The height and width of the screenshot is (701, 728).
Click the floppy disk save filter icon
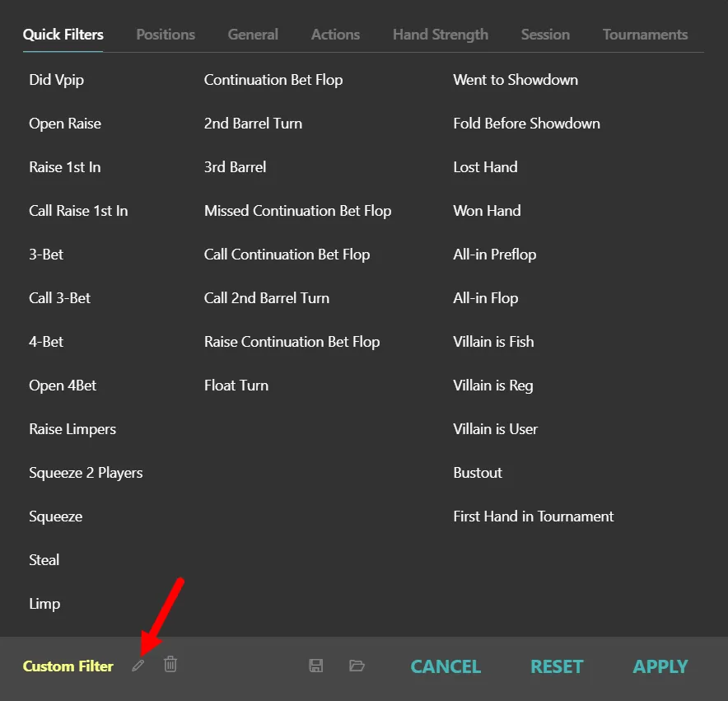tap(315, 666)
